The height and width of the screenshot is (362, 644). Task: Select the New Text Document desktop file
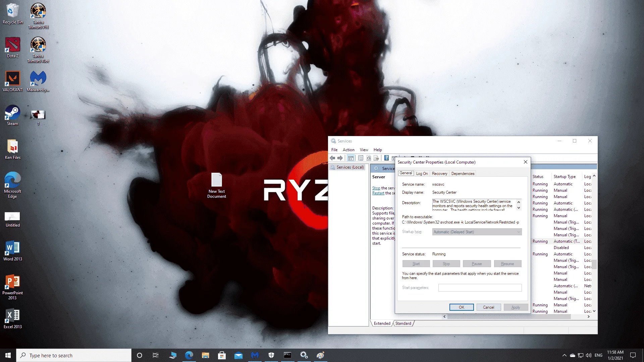[217, 185]
